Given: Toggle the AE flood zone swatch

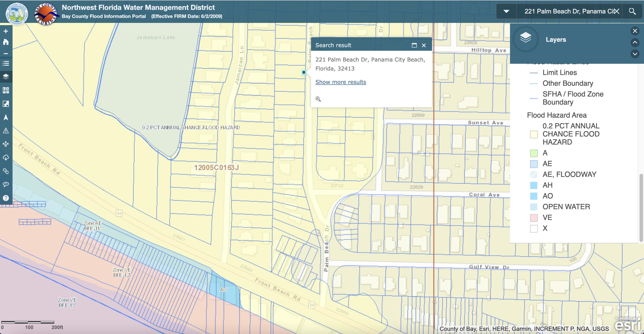Looking at the screenshot, I should (x=534, y=163).
